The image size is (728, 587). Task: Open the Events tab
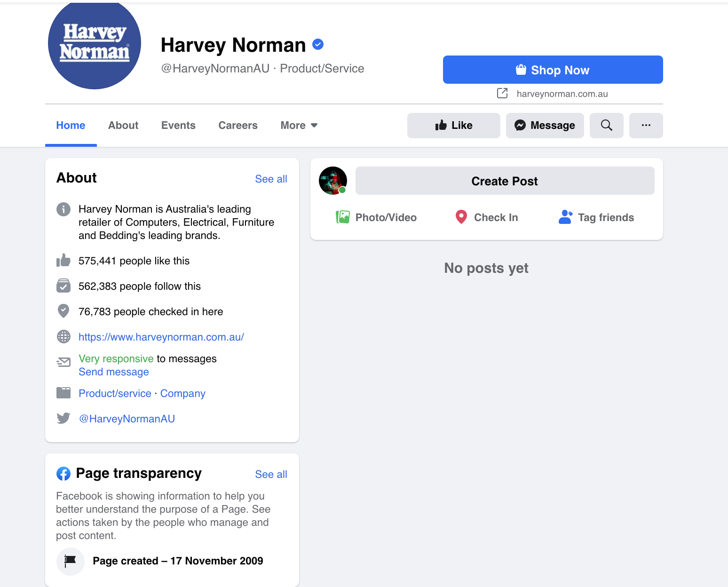(x=178, y=125)
